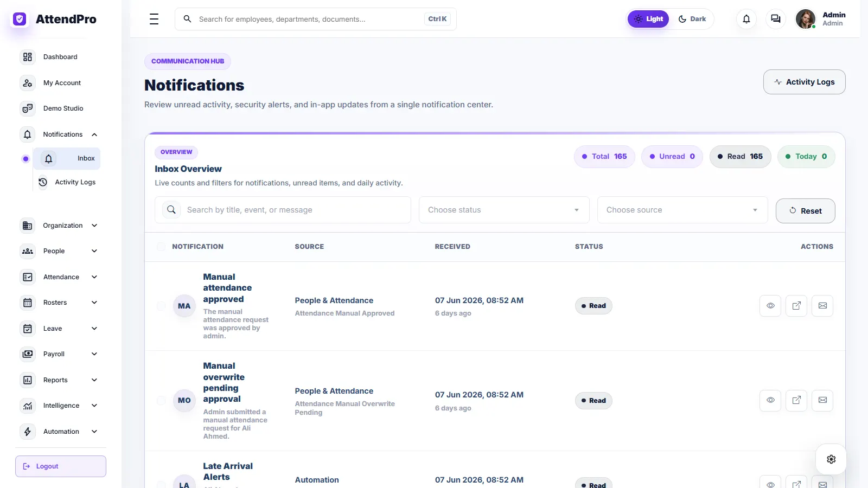
Task: Expand the Reports sidebar section
Action: (x=94, y=380)
